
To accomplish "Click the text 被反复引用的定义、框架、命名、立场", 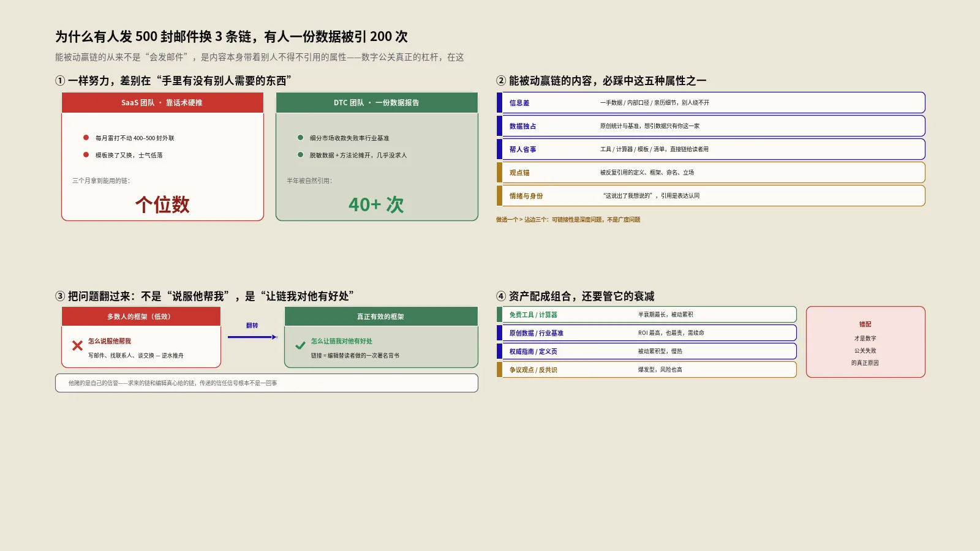I will pos(647,173).
